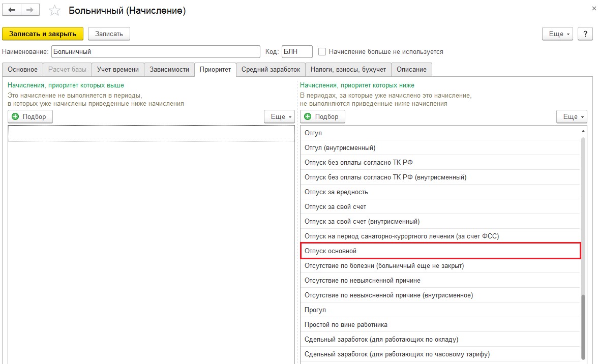Screen dimensions: 598x364
Task: Go to 'Налоги, взносы, бухучет' tab
Action: [x=348, y=69]
